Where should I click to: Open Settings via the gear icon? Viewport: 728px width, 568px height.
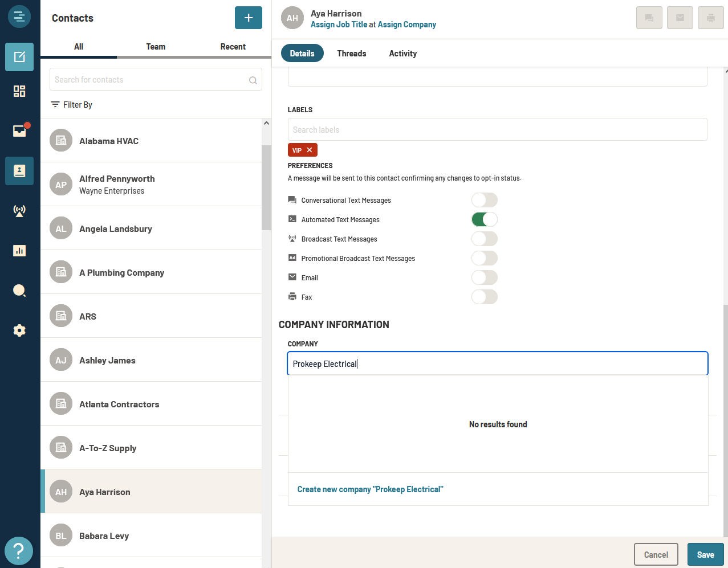(19, 330)
